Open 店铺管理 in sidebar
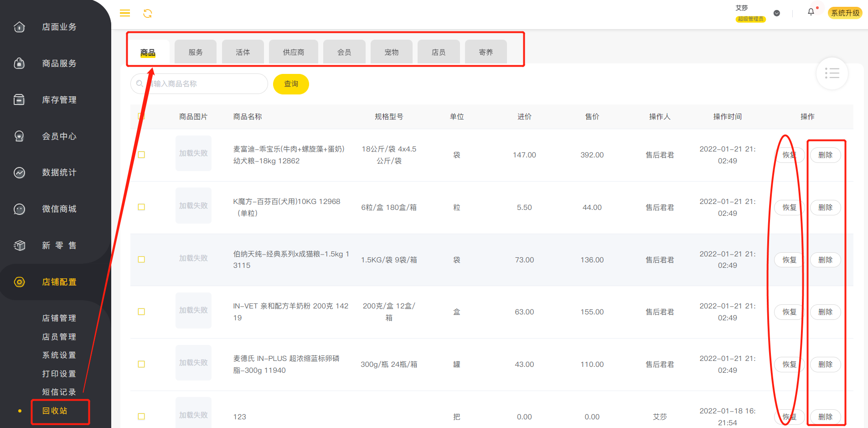Screen dimensions: 868x428 [x=59, y=318]
